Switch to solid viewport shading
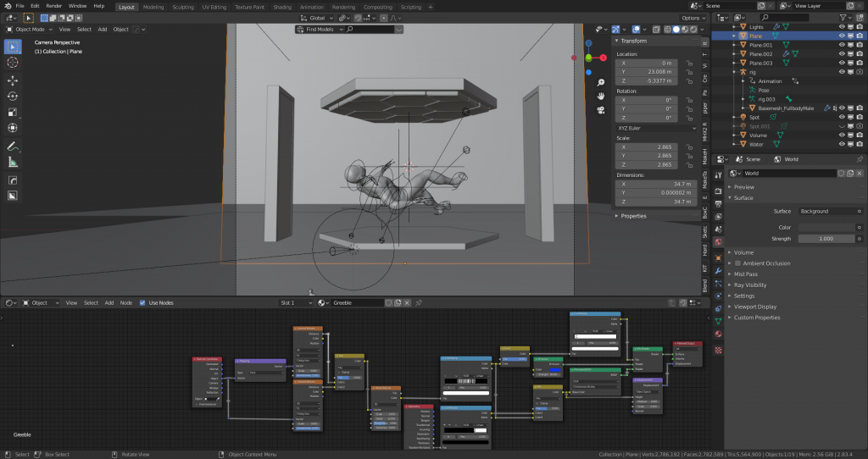The width and height of the screenshot is (868, 459). click(x=676, y=30)
